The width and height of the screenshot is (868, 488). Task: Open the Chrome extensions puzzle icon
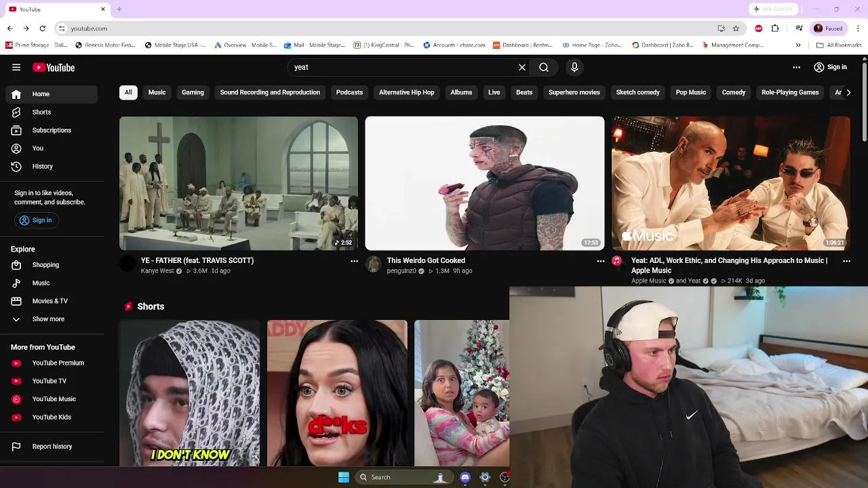pos(775,28)
